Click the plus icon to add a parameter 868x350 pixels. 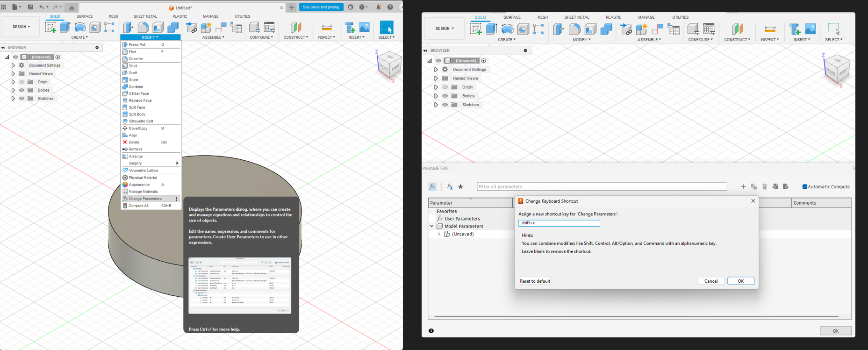[743, 186]
